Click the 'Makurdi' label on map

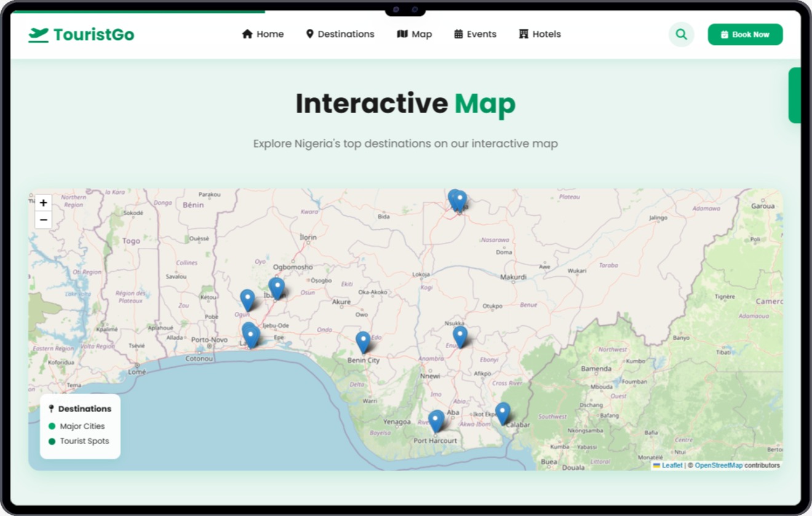[513, 277]
